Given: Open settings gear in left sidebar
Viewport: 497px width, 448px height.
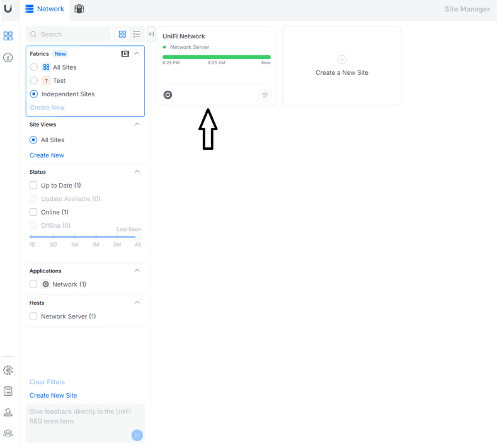Looking at the screenshot, I should (x=8, y=370).
